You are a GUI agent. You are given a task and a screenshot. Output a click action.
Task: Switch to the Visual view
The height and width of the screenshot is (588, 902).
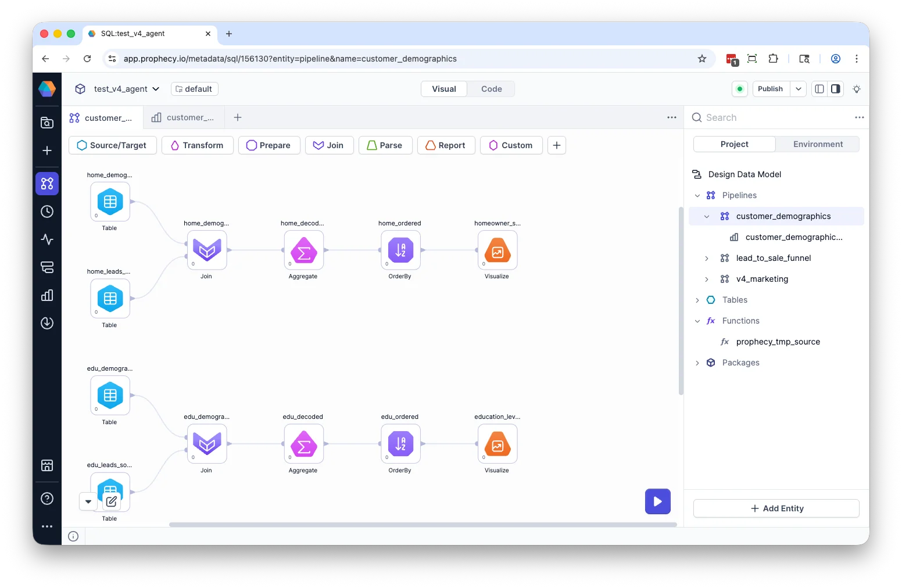click(444, 89)
